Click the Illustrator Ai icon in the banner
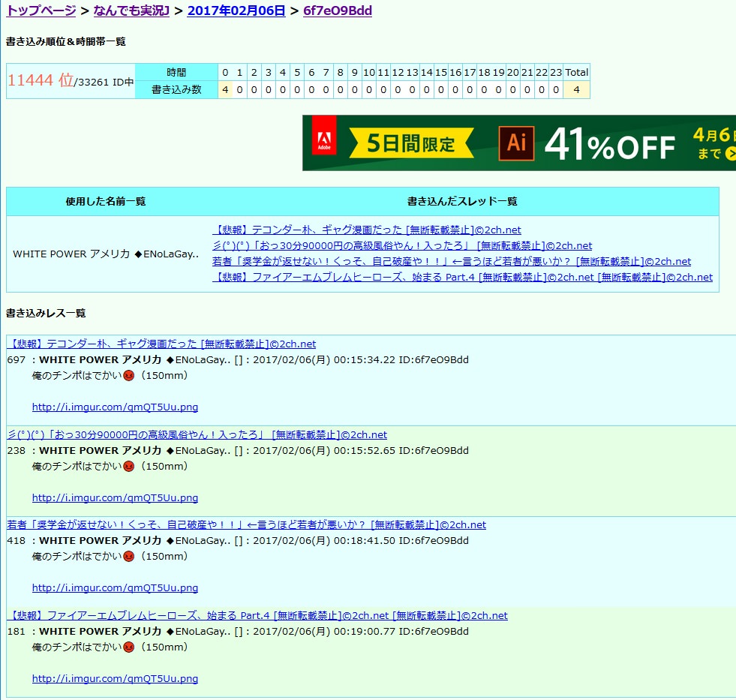 click(516, 143)
